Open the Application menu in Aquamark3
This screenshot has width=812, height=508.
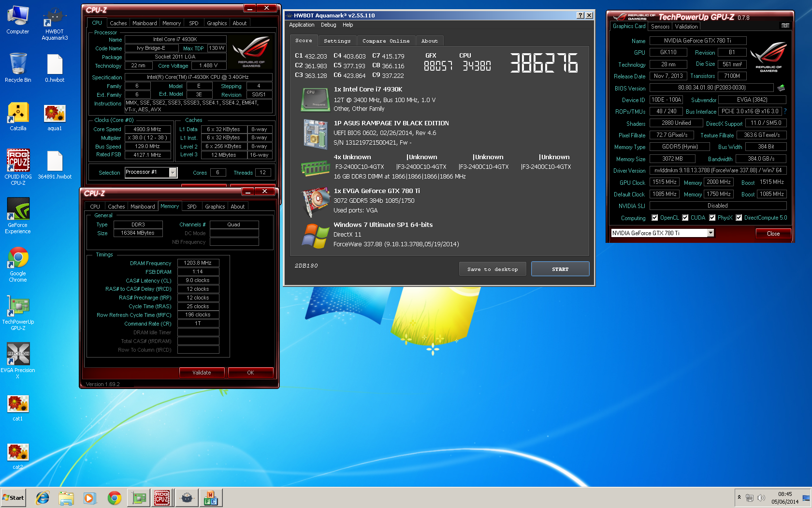tap(302, 25)
